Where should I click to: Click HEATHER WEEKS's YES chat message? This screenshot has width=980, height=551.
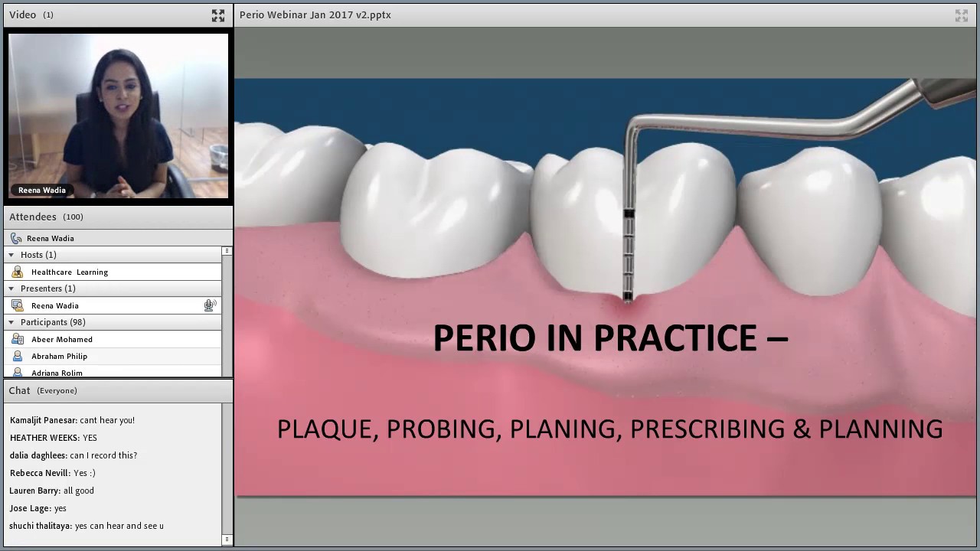point(54,438)
